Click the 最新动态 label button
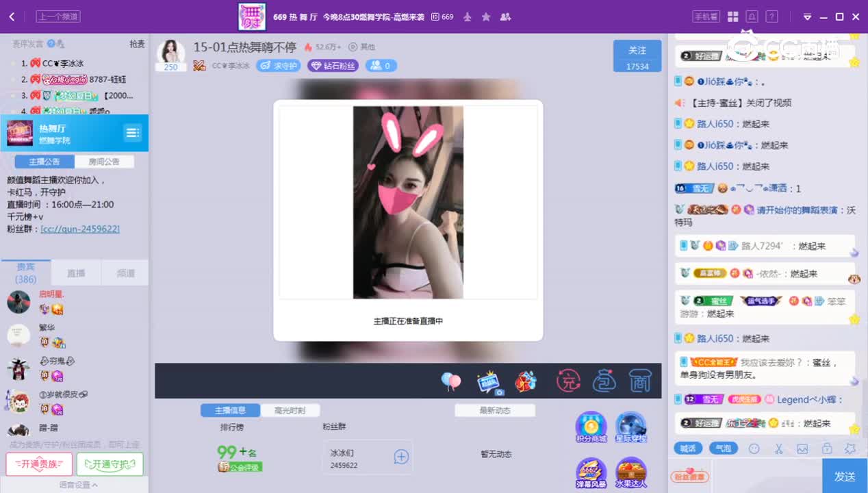The width and height of the screenshot is (868, 493). tap(495, 410)
